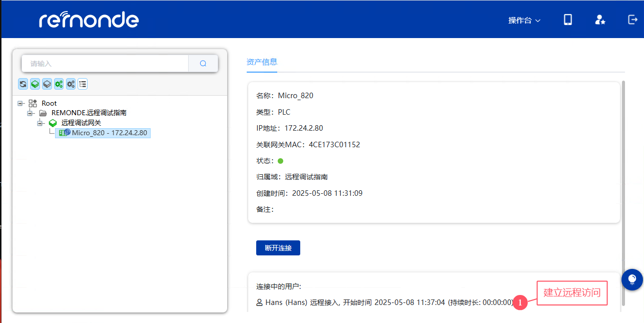Click the 创建时间: 2025-05-08 11:31:09 text
The width and height of the screenshot is (644, 323).
click(x=309, y=193)
